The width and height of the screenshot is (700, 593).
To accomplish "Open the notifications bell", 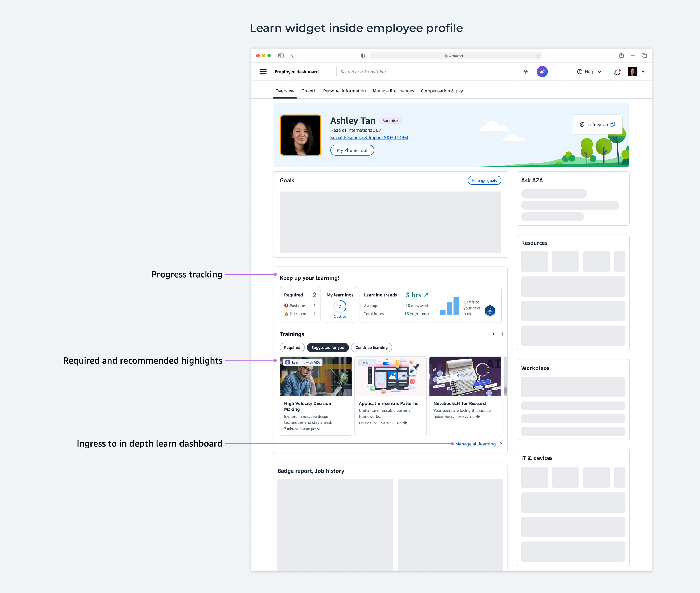I will coord(617,72).
